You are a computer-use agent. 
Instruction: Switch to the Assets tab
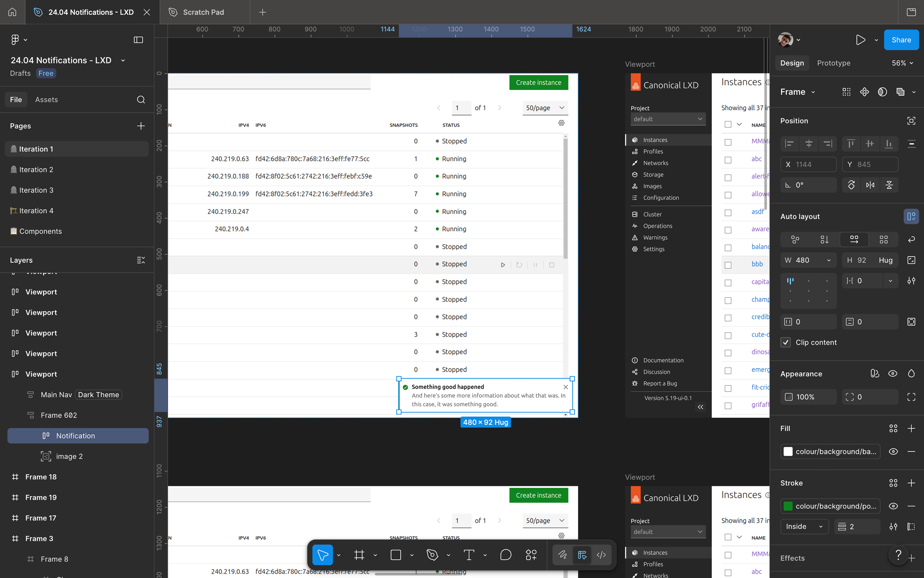(x=47, y=100)
